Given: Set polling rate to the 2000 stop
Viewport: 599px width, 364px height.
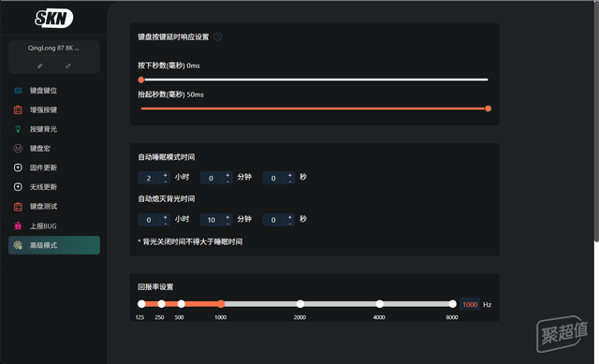Looking at the screenshot, I should [300, 304].
